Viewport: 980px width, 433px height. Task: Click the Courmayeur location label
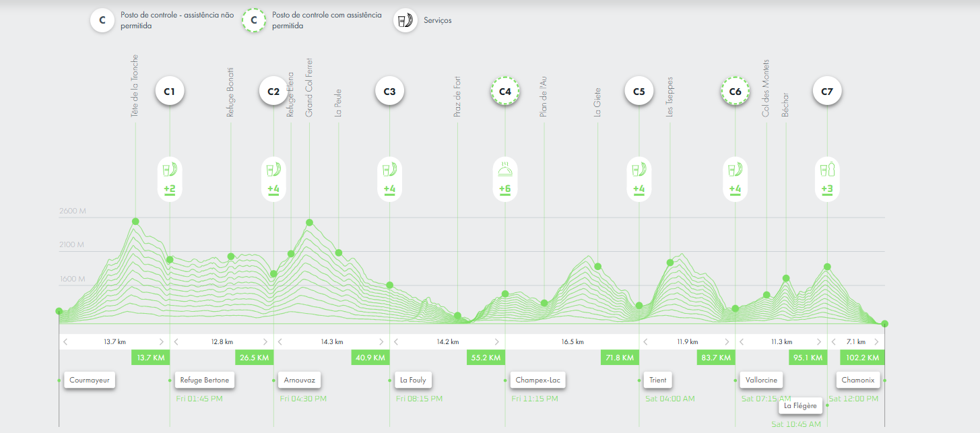(x=90, y=380)
